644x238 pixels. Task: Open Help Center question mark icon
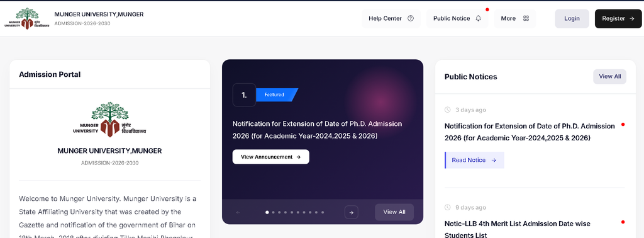tap(410, 18)
